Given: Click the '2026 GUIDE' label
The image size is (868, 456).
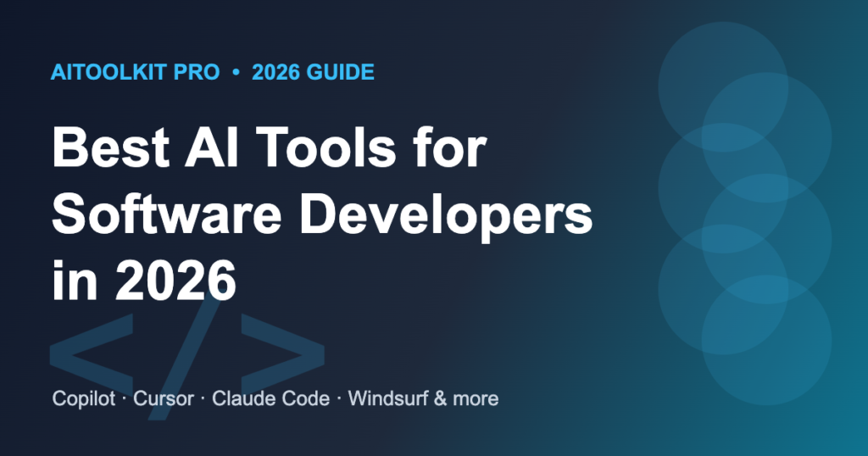Looking at the screenshot, I should (314, 73).
